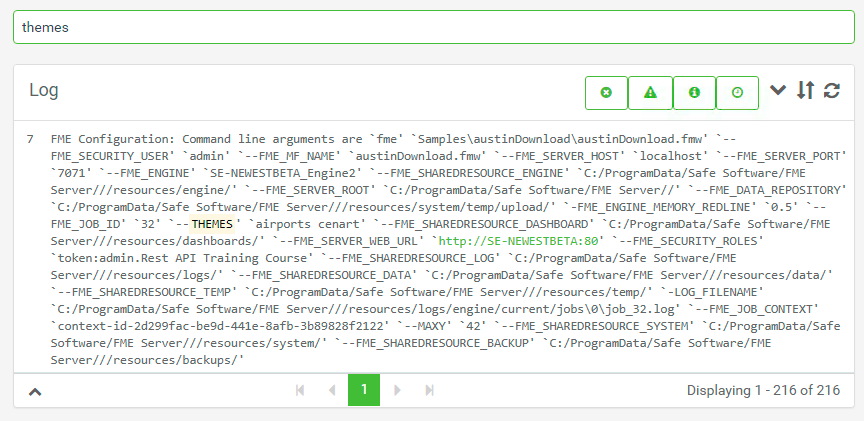
Task: Refresh the log with the reload icon
Action: click(x=831, y=90)
